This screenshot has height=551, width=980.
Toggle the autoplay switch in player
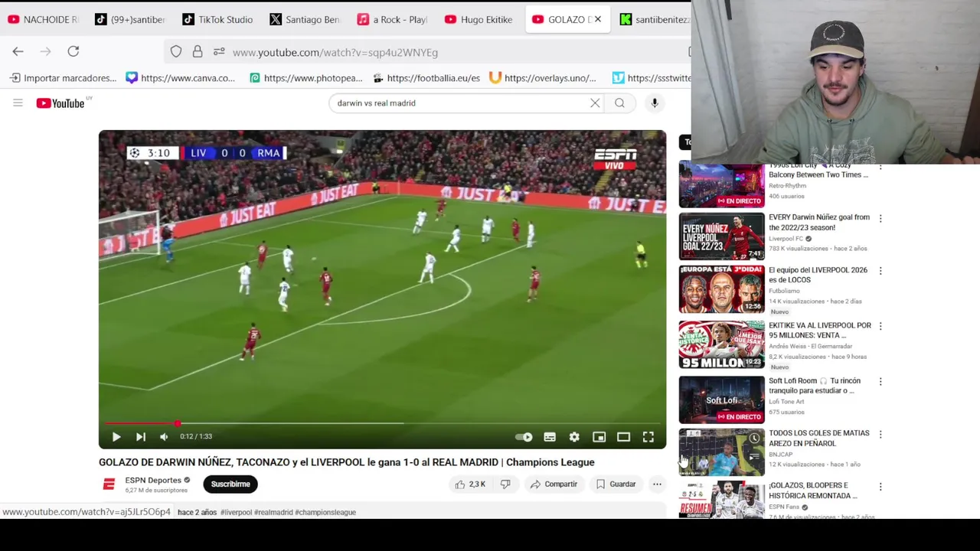(524, 437)
